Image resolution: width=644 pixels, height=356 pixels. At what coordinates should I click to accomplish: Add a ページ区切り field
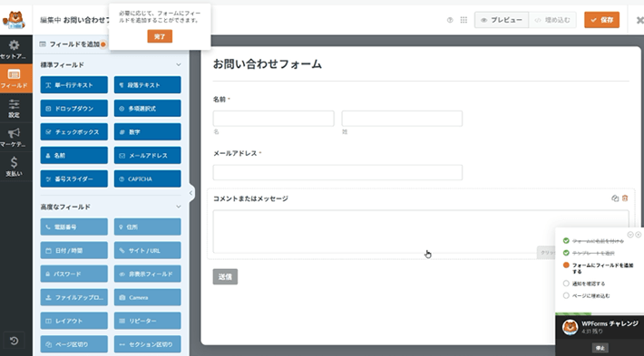[x=74, y=344]
